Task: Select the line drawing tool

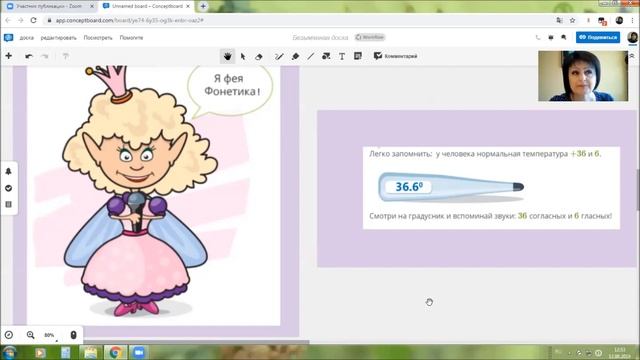Action: 311,56
